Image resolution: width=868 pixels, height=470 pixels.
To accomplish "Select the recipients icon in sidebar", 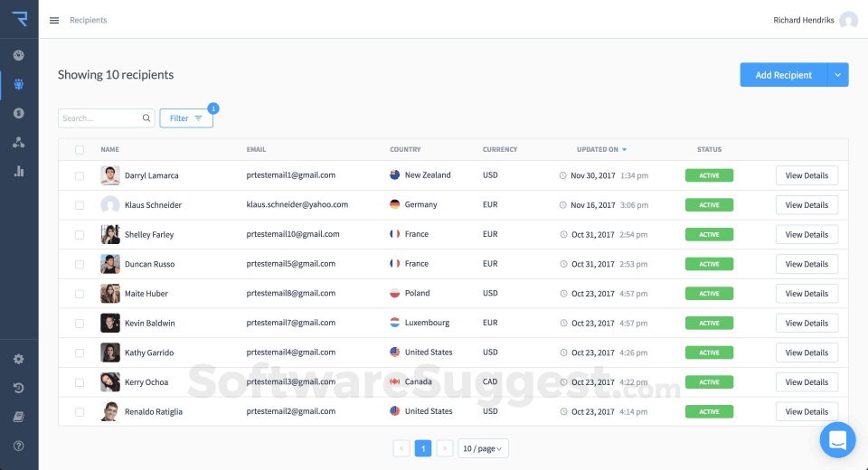I will coord(19,84).
